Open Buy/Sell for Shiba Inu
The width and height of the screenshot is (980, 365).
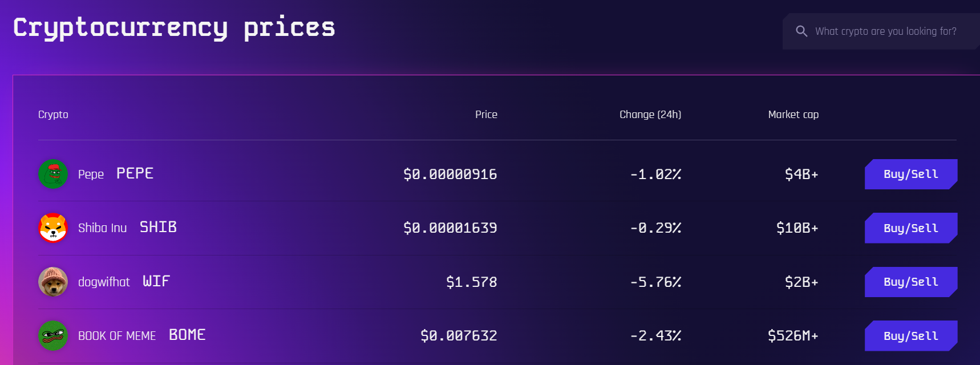(x=911, y=228)
